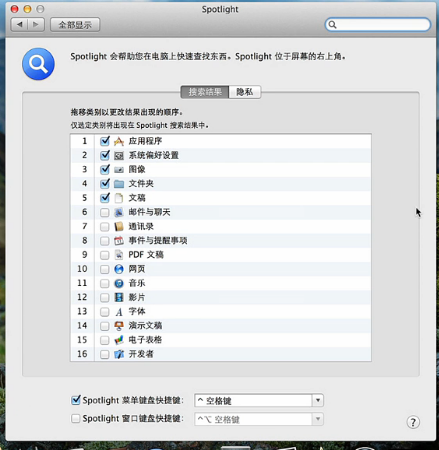This screenshot has height=450, width=439.
Task: Click the window shortcut dropdown arrow
Action: pos(318,419)
